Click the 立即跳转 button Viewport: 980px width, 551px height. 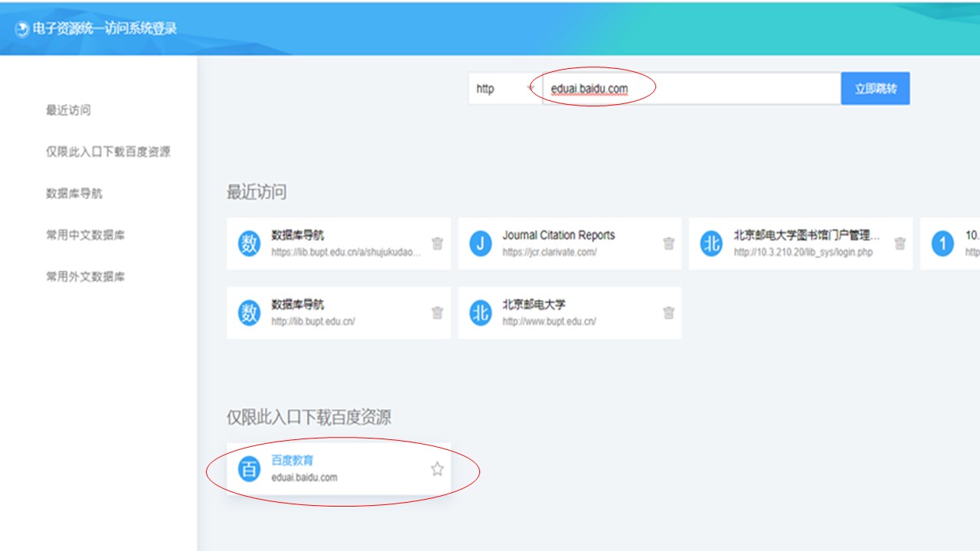pos(875,89)
